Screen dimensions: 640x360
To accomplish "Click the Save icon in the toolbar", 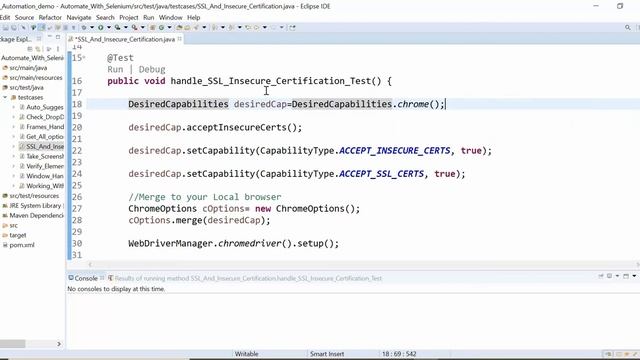I will (6, 27).
